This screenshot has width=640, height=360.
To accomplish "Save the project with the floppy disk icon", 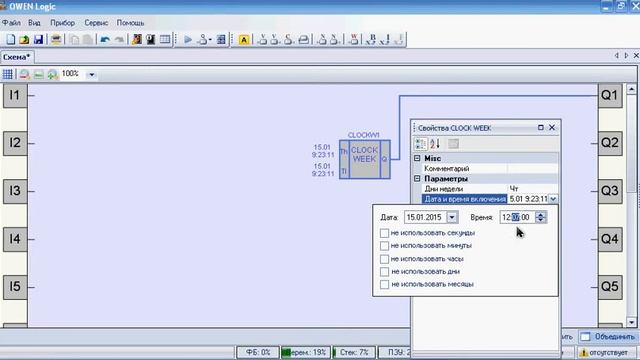I will click(38, 40).
